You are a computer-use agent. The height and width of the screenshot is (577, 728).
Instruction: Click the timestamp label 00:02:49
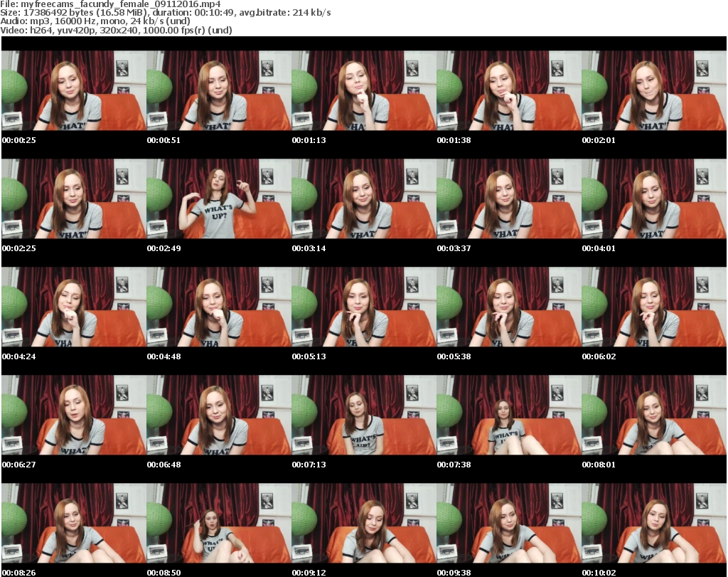pos(164,248)
